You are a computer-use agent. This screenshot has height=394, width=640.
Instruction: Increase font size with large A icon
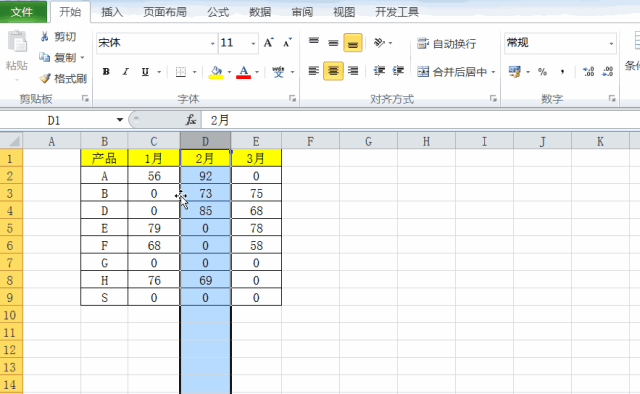click(268, 42)
